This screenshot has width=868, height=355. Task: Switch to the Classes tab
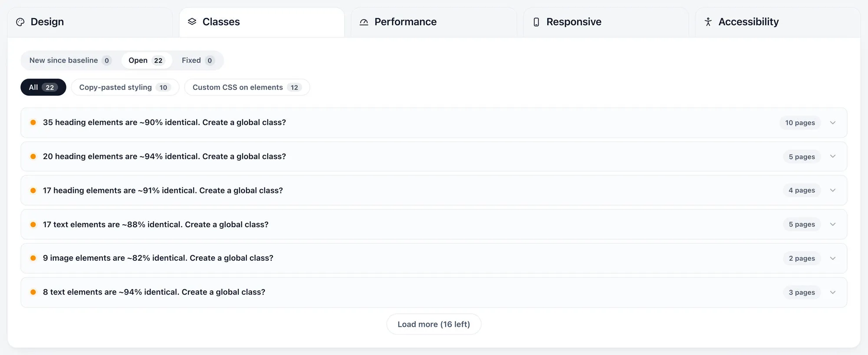262,22
